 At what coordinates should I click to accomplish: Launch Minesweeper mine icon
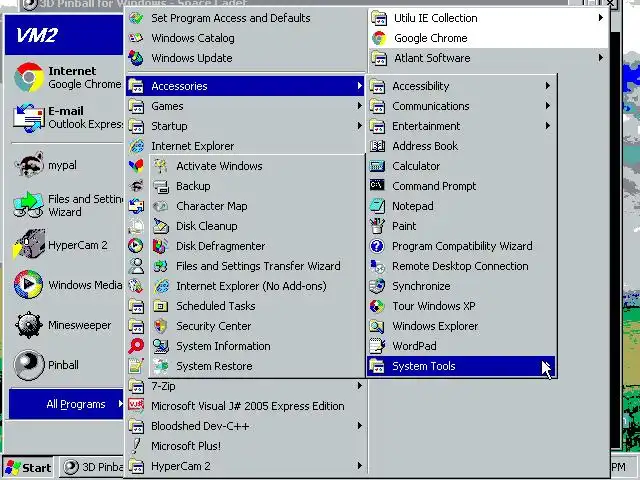click(29, 325)
